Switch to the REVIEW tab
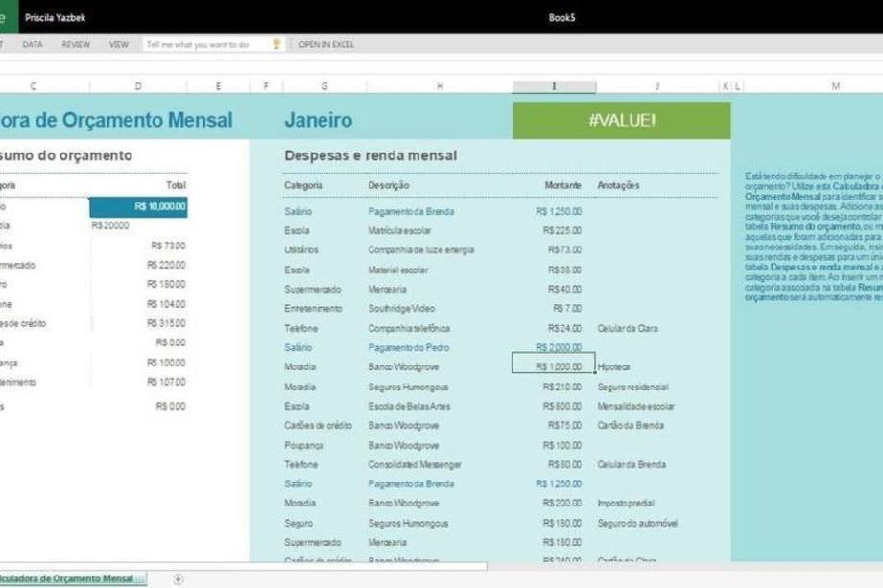This screenshot has height=588, width=883. [x=76, y=44]
